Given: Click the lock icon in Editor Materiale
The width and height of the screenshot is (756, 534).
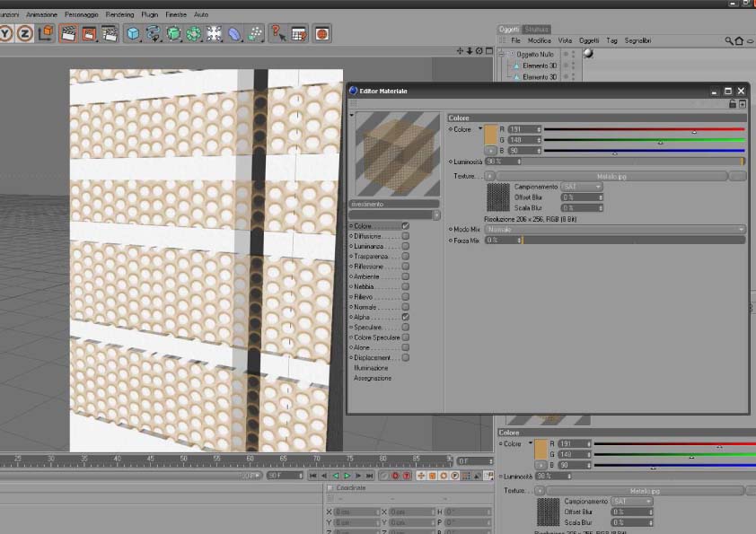Looking at the screenshot, I should click(x=733, y=104).
